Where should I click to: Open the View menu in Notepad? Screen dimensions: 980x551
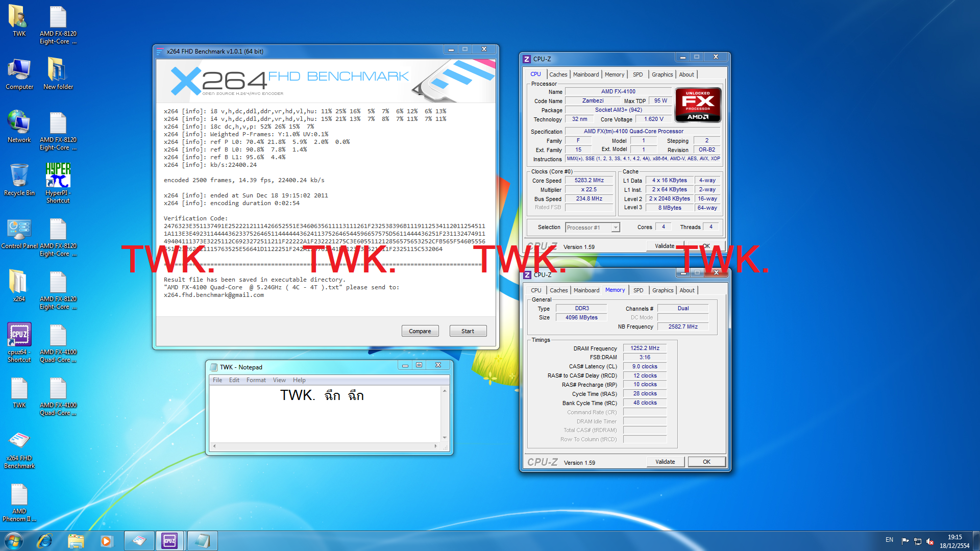[279, 380]
